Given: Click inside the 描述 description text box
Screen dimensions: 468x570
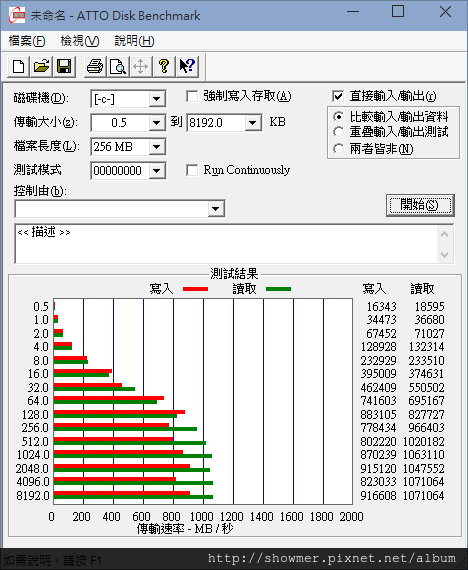Looking at the screenshot, I should pos(226,244).
